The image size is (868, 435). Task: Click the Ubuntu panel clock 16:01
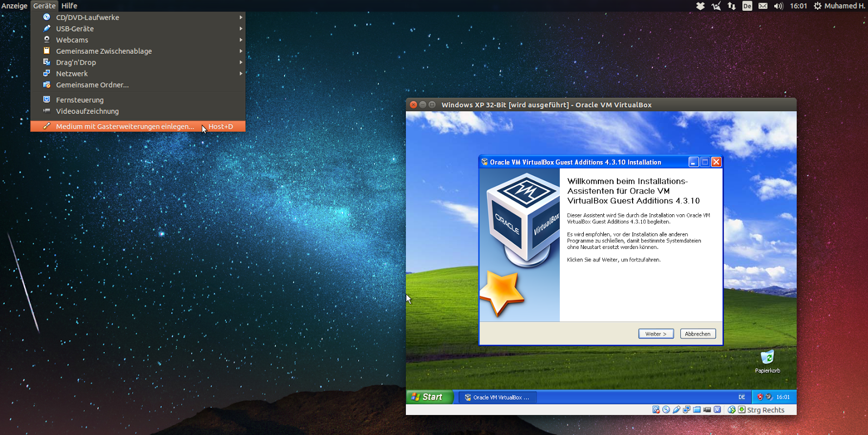(x=799, y=6)
